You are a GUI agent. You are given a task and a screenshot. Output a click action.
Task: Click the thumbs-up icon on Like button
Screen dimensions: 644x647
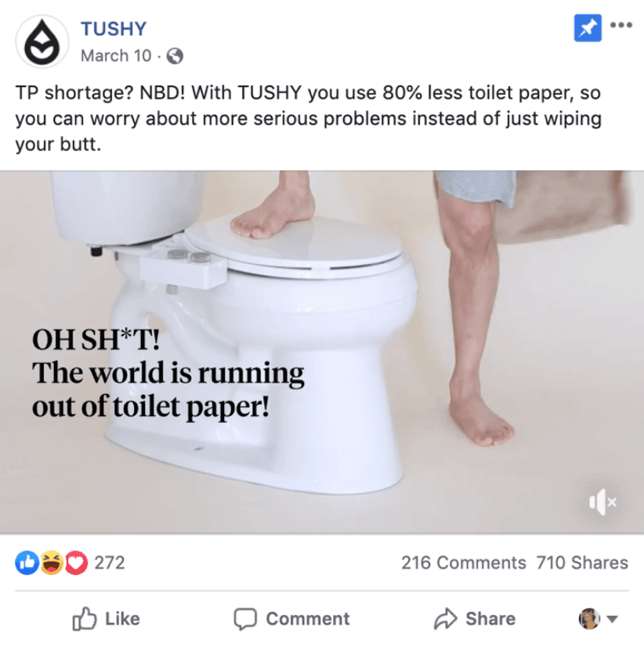[x=84, y=619]
